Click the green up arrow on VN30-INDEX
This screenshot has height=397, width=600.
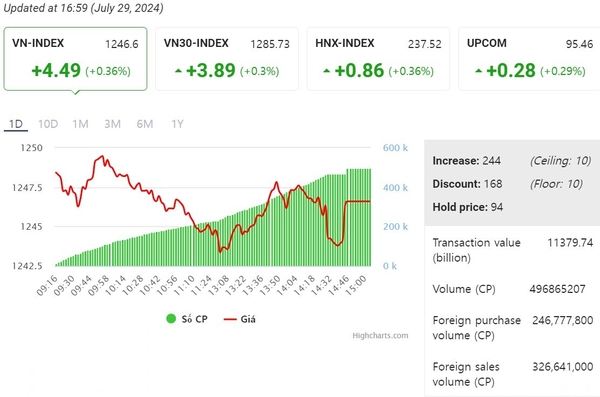[x=178, y=71]
